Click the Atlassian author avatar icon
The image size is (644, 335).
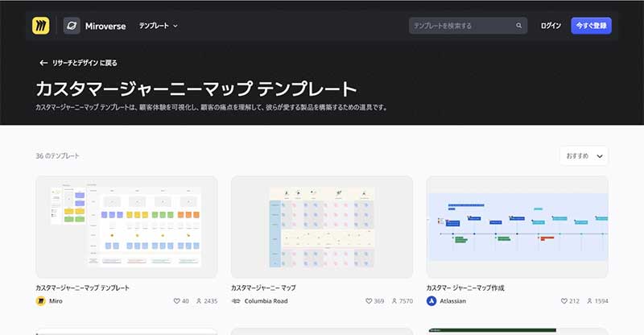point(431,301)
